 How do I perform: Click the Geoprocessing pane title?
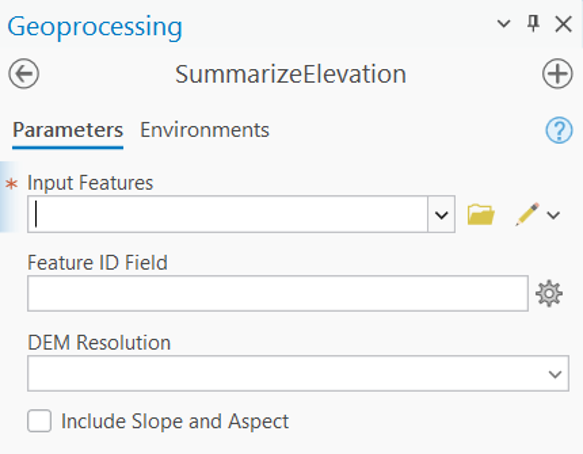click(x=95, y=27)
